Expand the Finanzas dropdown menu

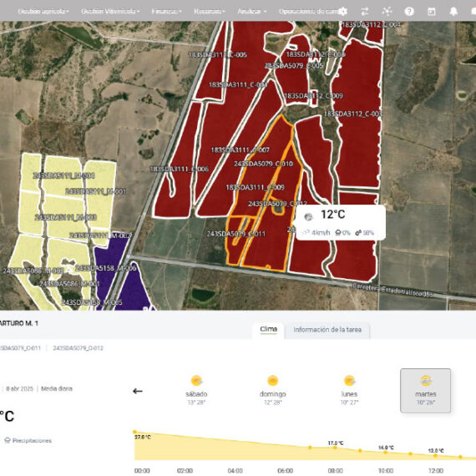(167, 12)
